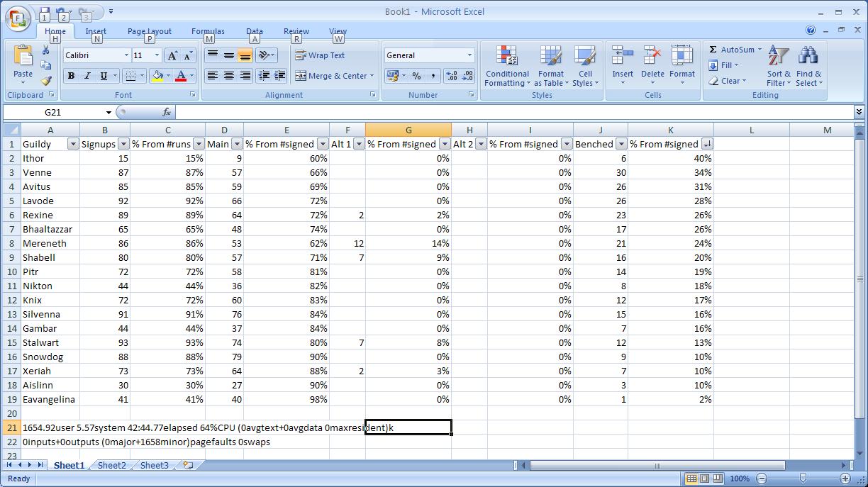Click Decrease Font Size icon

tap(188, 55)
